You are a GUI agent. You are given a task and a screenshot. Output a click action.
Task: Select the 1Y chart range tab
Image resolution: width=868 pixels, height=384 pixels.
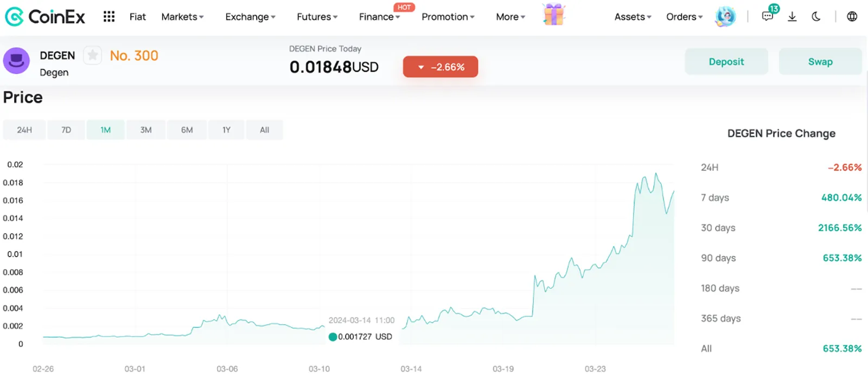point(226,130)
